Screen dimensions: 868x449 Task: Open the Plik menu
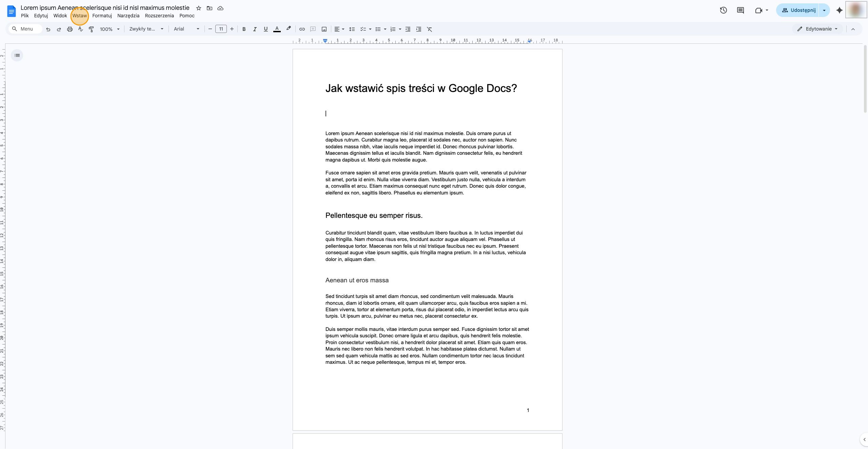25,16
